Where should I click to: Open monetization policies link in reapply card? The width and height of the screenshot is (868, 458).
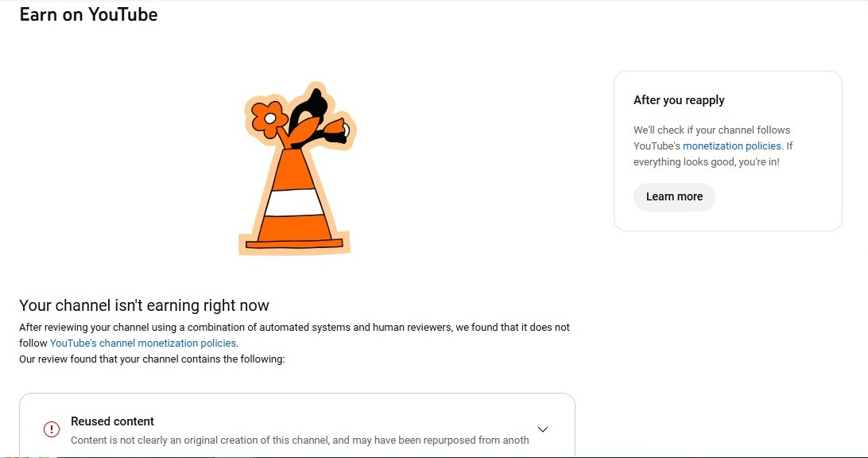pos(732,146)
